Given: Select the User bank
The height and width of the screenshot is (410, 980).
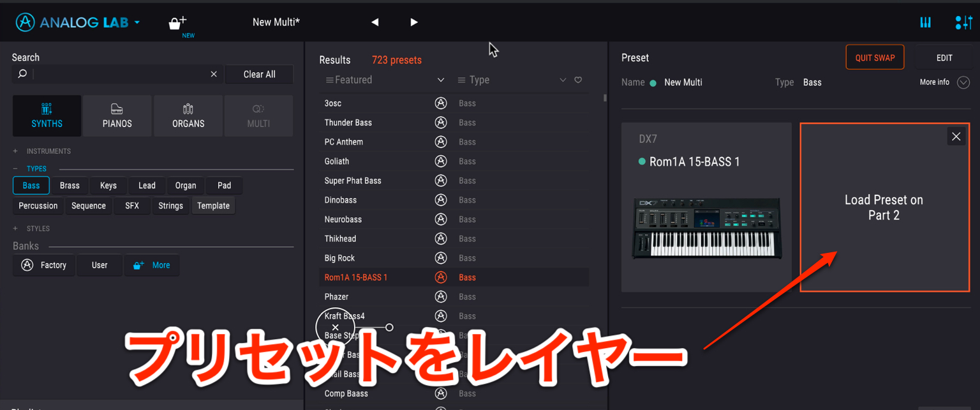Looking at the screenshot, I should click(x=100, y=265).
